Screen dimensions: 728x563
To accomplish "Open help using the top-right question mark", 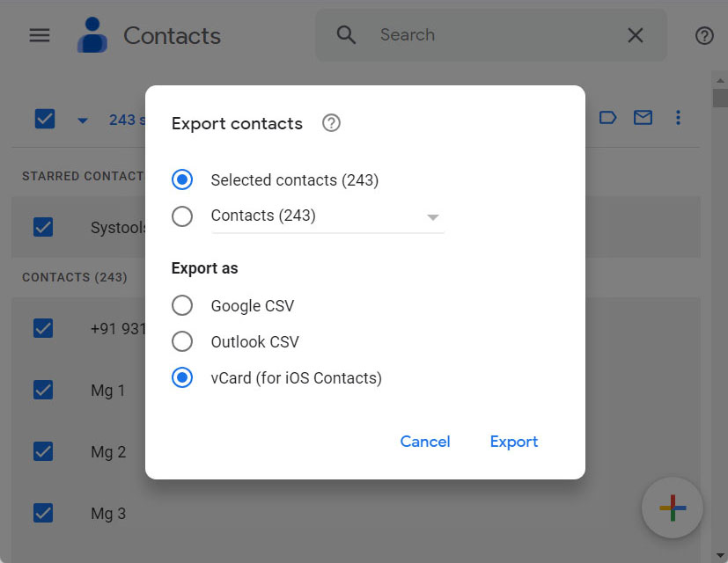I will 703,35.
